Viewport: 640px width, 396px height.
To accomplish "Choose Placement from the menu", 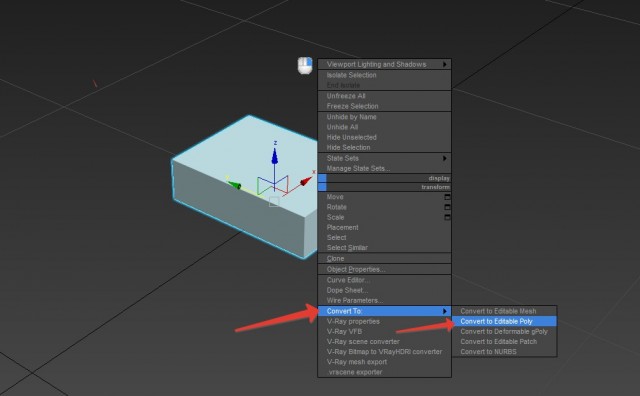I will click(x=384, y=227).
